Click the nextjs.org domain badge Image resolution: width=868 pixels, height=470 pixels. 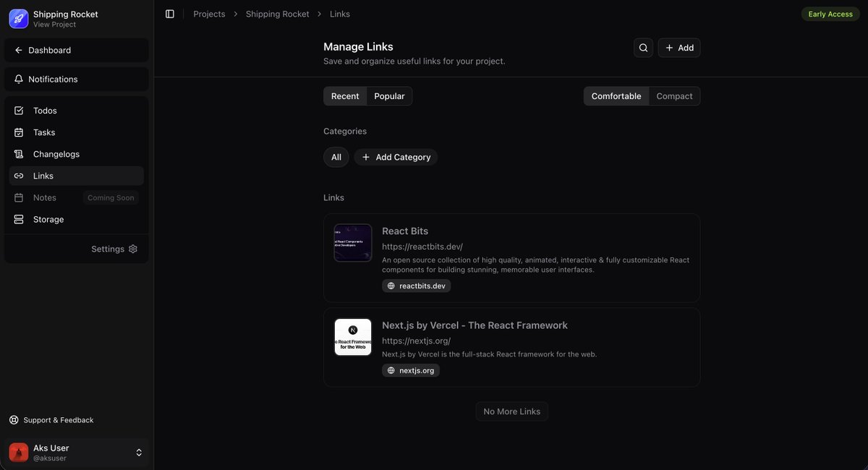[411, 370]
